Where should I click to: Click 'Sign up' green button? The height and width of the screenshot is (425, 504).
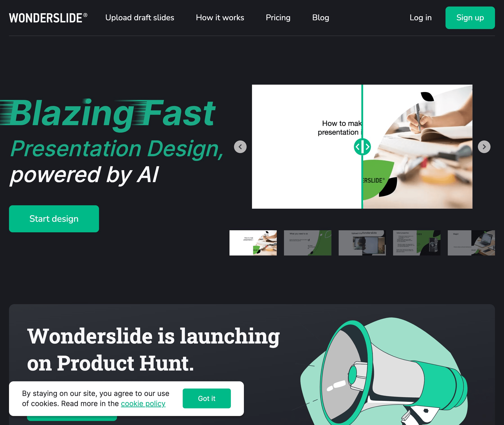point(470,18)
